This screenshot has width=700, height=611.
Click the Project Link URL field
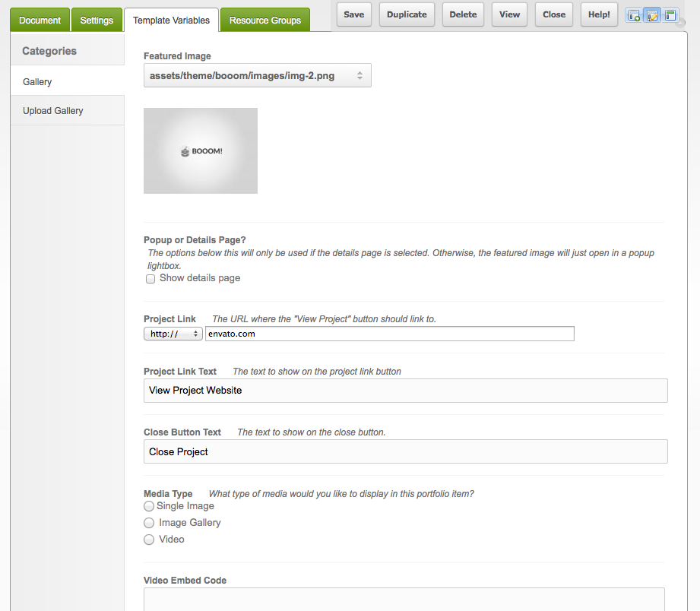(x=389, y=334)
